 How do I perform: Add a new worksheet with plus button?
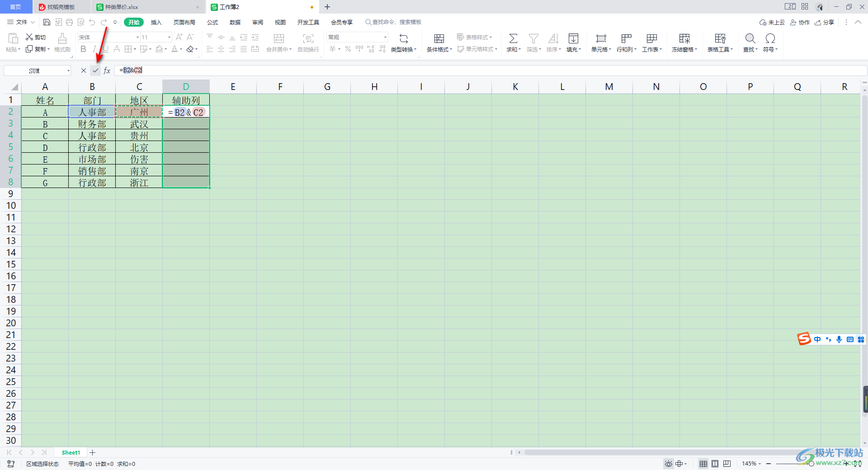coord(93,452)
